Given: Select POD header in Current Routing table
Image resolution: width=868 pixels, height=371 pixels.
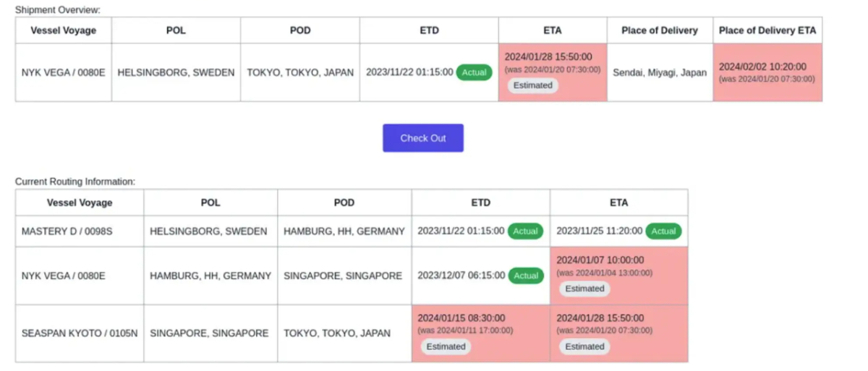Looking at the screenshot, I should pyautogui.click(x=344, y=202).
